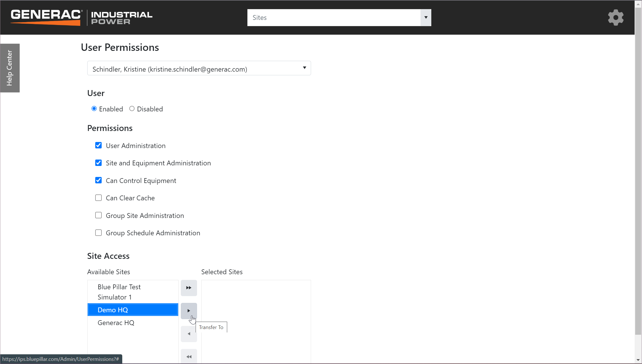Image resolution: width=642 pixels, height=364 pixels.
Task: Uncheck User Administration permission
Action: pyautogui.click(x=98, y=145)
